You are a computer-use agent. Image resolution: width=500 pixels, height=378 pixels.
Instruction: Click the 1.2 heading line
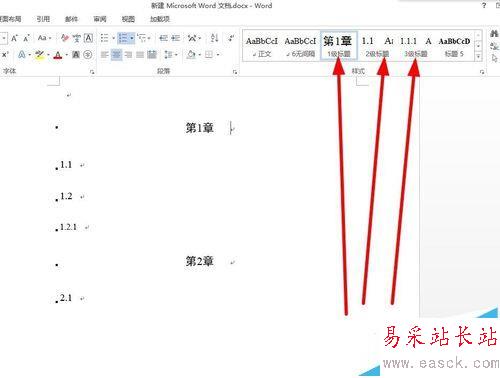tap(66, 196)
